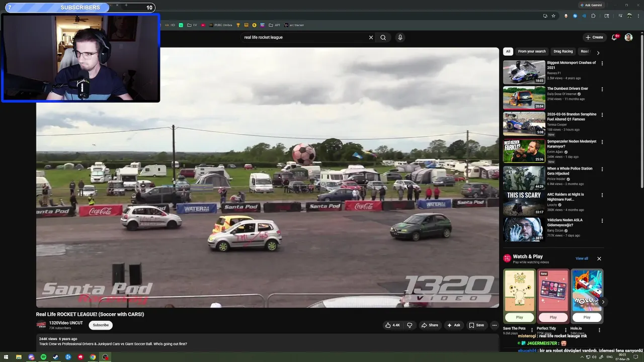Click the video player to pause

coord(267,177)
